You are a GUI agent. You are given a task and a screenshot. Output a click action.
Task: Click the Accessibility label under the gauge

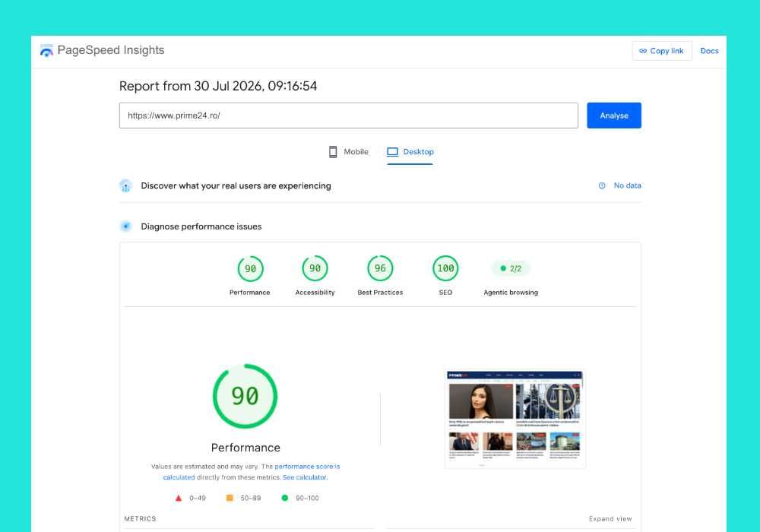tap(315, 293)
